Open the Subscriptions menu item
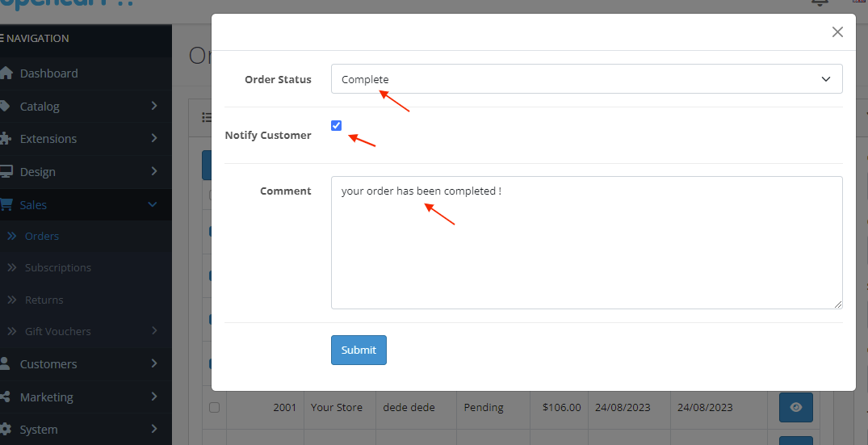Image resolution: width=868 pixels, height=445 pixels. [x=57, y=267]
